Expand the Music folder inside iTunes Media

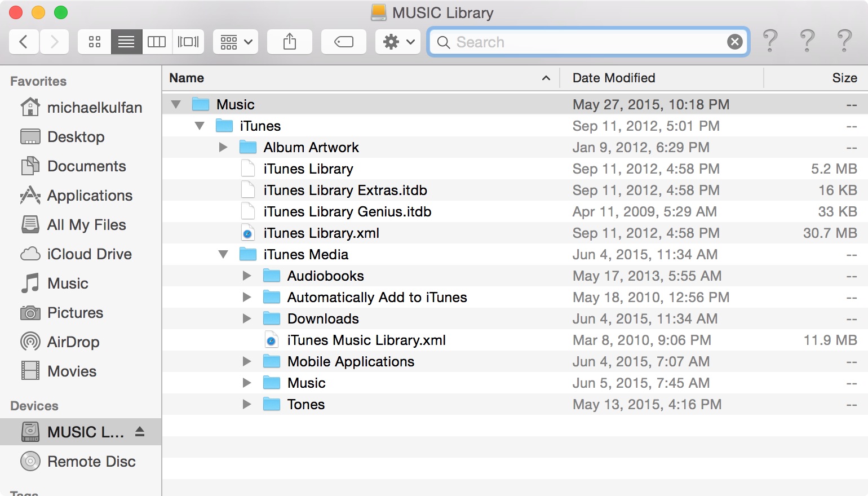(x=247, y=383)
